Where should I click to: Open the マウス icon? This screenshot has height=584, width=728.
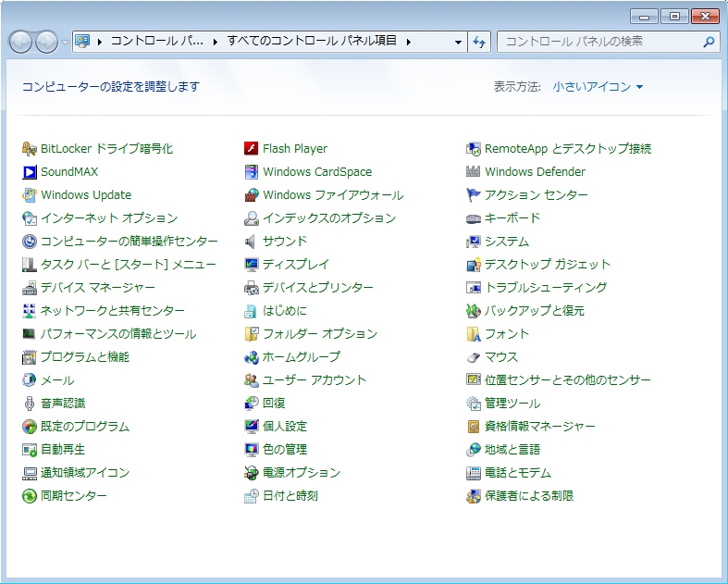pyautogui.click(x=473, y=357)
